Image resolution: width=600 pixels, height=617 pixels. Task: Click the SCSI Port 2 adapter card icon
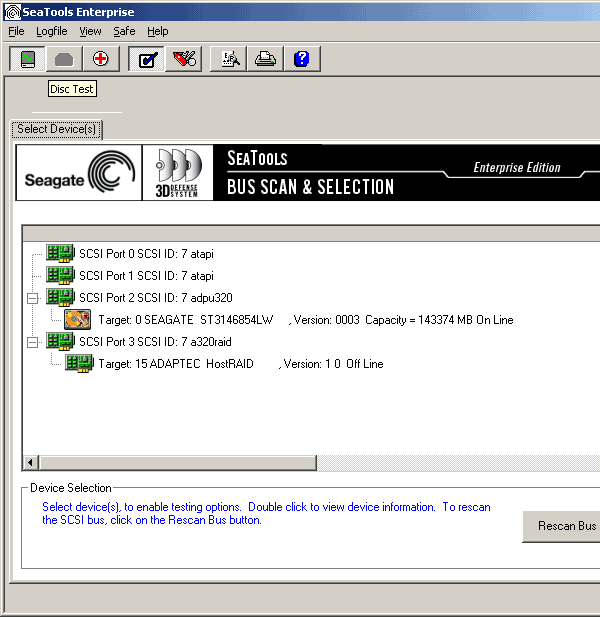pos(60,297)
